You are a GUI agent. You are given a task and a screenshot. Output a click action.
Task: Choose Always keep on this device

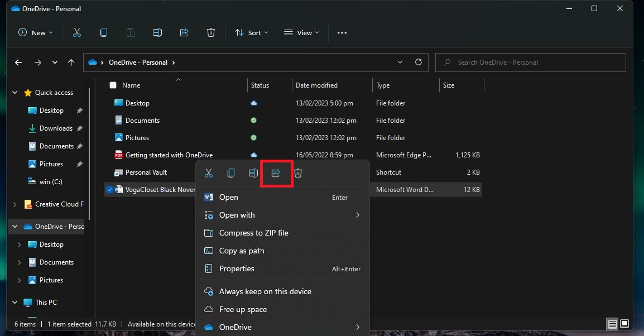tap(265, 291)
